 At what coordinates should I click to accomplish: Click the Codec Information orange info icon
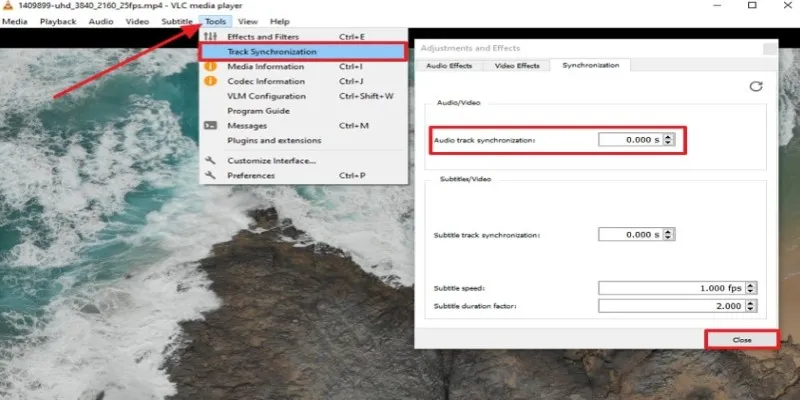[210, 81]
